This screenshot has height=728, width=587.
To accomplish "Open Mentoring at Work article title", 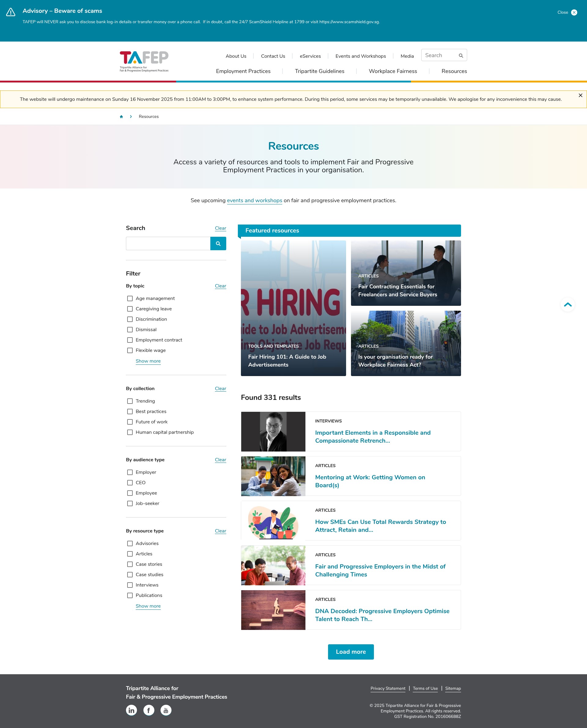I will tap(370, 481).
